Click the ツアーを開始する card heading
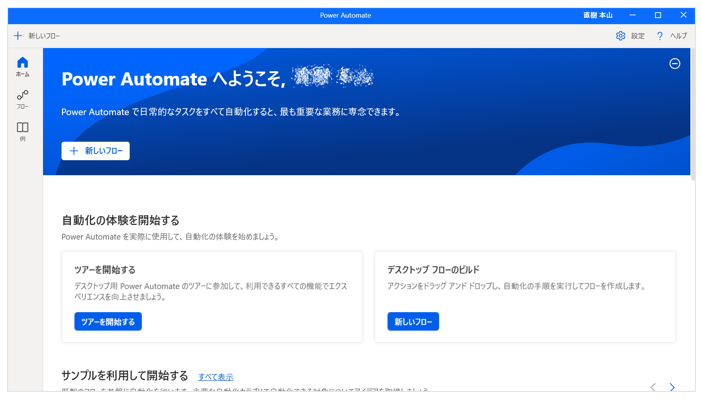This screenshot has width=701, height=404. tap(105, 269)
